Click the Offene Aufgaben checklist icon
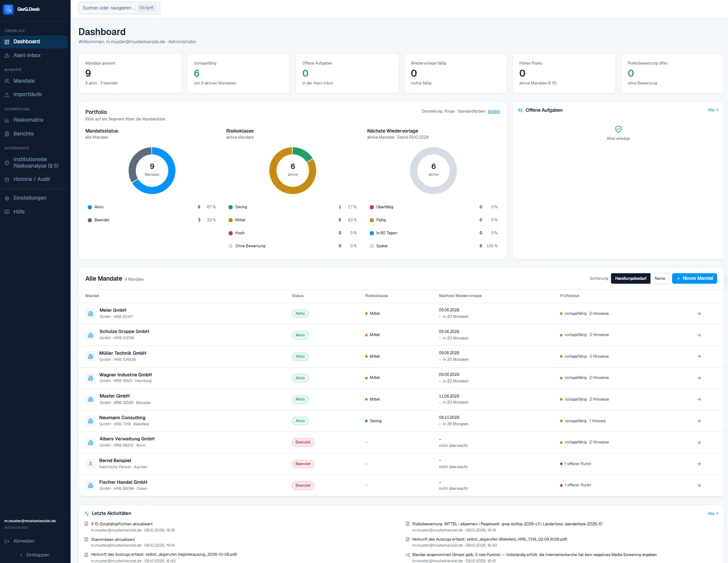The height and width of the screenshot is (563, 728). (521, 110)
